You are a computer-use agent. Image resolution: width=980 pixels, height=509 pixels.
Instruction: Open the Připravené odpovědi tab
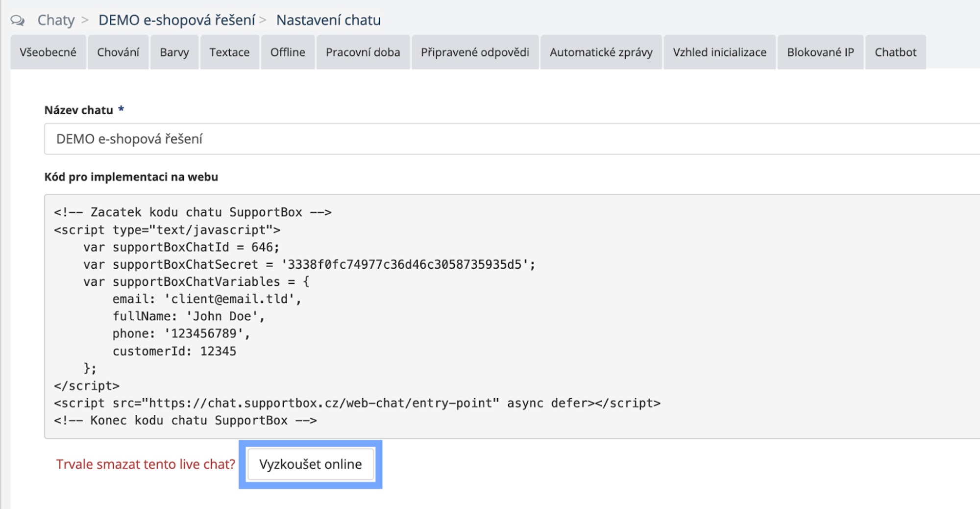pos(475,52)
